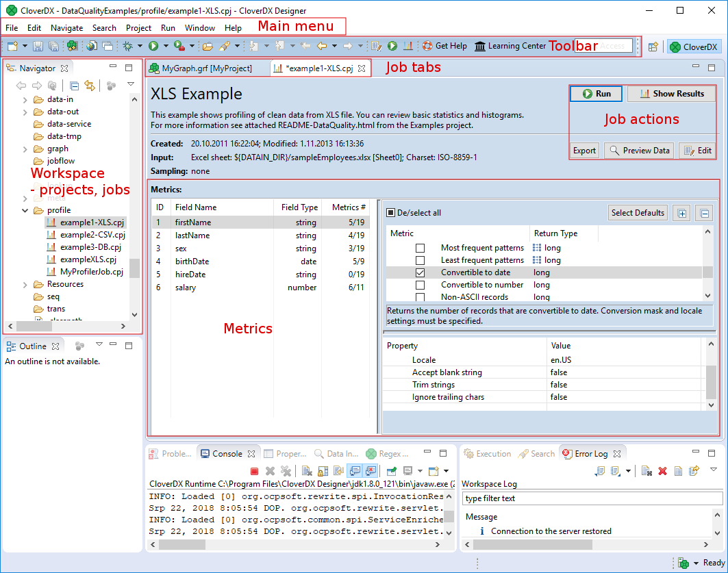Open the Project menu
The image size is (728, 573).
tap(138, 28)
